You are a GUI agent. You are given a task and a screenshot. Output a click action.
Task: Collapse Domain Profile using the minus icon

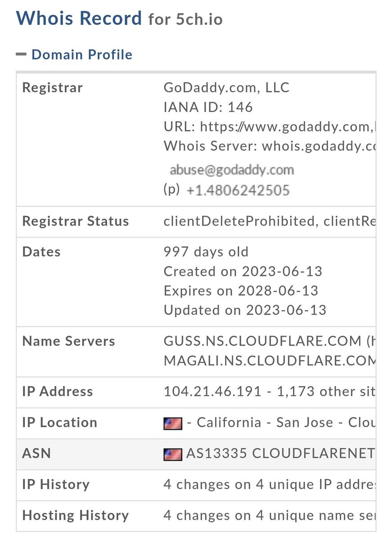tap(21, 54)
